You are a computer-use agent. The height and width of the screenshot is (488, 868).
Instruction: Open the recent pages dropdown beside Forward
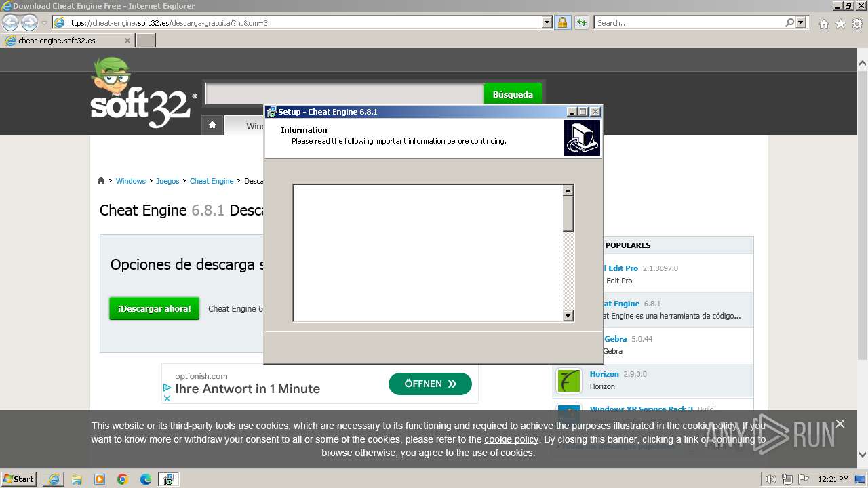pos(44,23)
